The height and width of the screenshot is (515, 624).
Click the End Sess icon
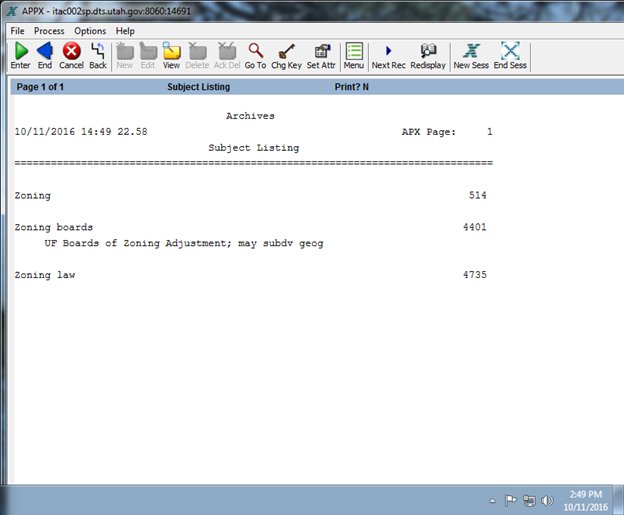(510, 51)
